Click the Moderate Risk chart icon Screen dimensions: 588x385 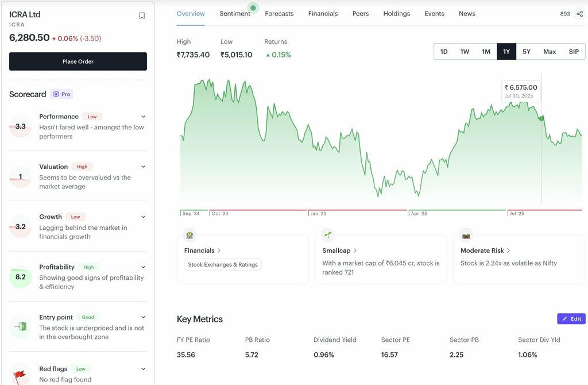click(x=466, y=236)
